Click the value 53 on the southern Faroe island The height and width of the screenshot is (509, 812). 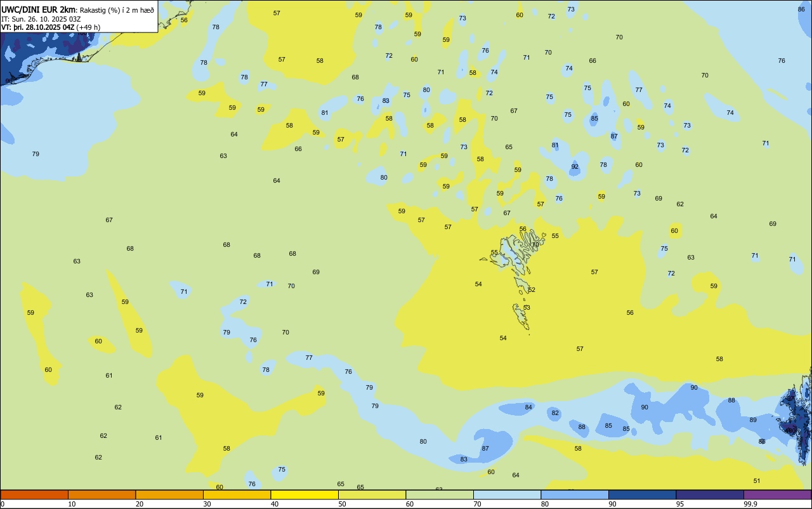[527, 308]
